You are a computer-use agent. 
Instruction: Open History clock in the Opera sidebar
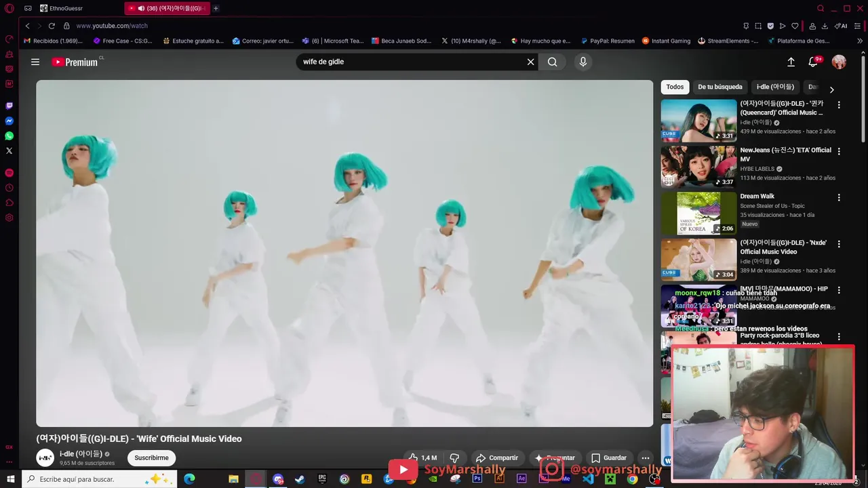pos(9,188)
